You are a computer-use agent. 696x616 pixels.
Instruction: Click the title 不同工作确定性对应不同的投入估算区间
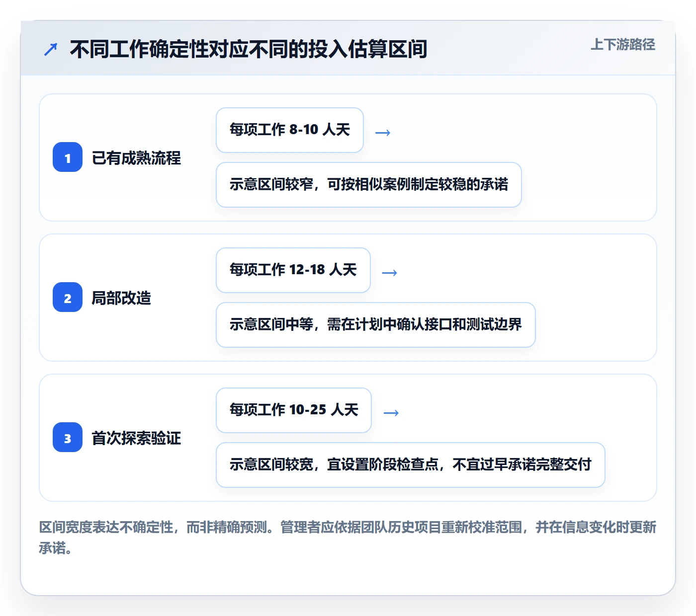point(248,49)
